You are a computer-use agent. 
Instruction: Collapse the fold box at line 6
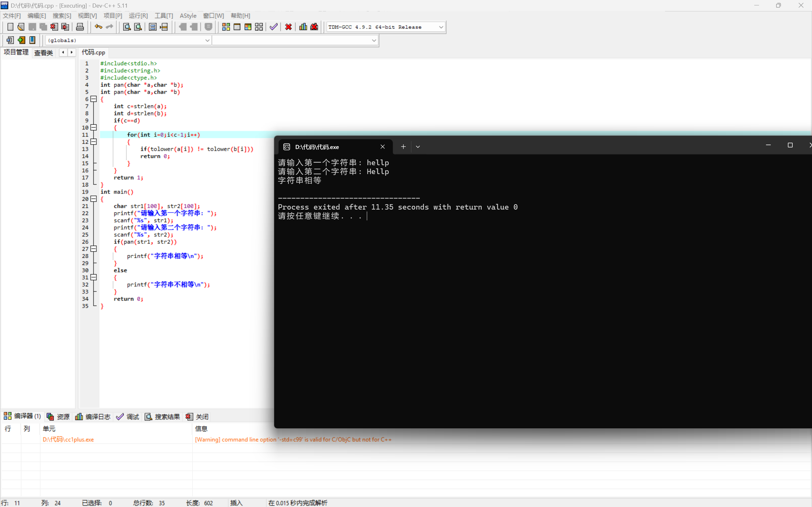point(94,99)
